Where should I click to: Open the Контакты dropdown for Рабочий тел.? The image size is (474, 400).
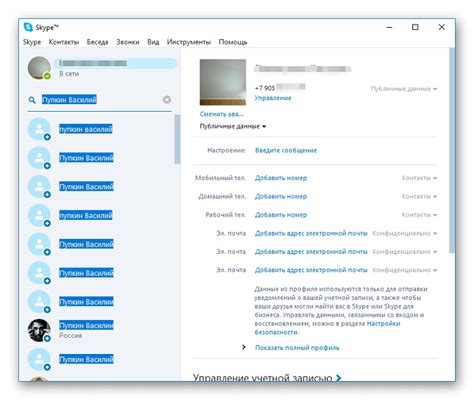419,215
